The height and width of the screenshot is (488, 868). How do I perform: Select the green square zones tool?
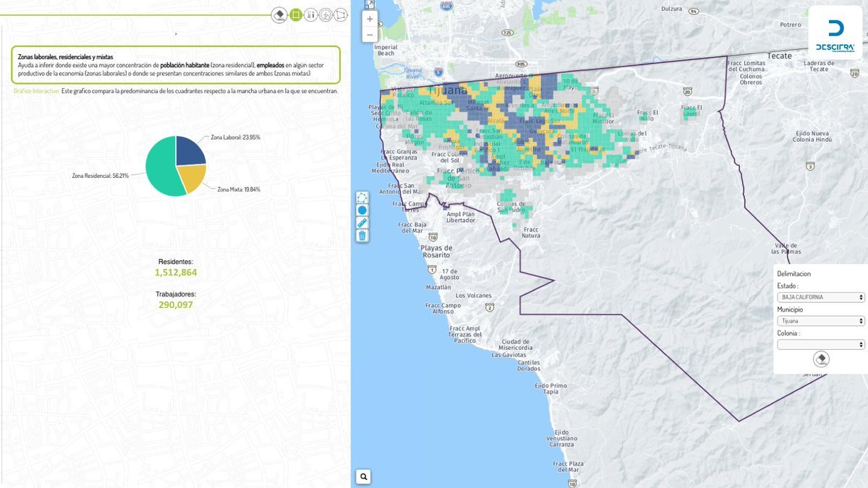pyautogui.click(x=295, y=14)
